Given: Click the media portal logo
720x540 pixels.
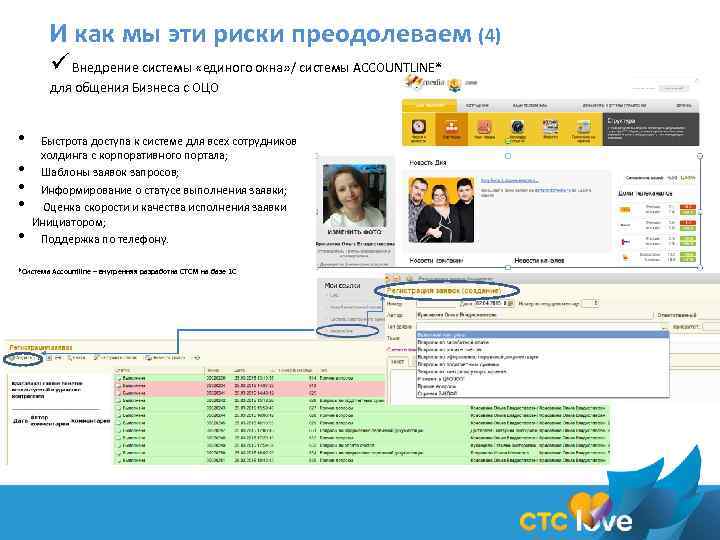Looking at the screenshot, I should [425, 82].
